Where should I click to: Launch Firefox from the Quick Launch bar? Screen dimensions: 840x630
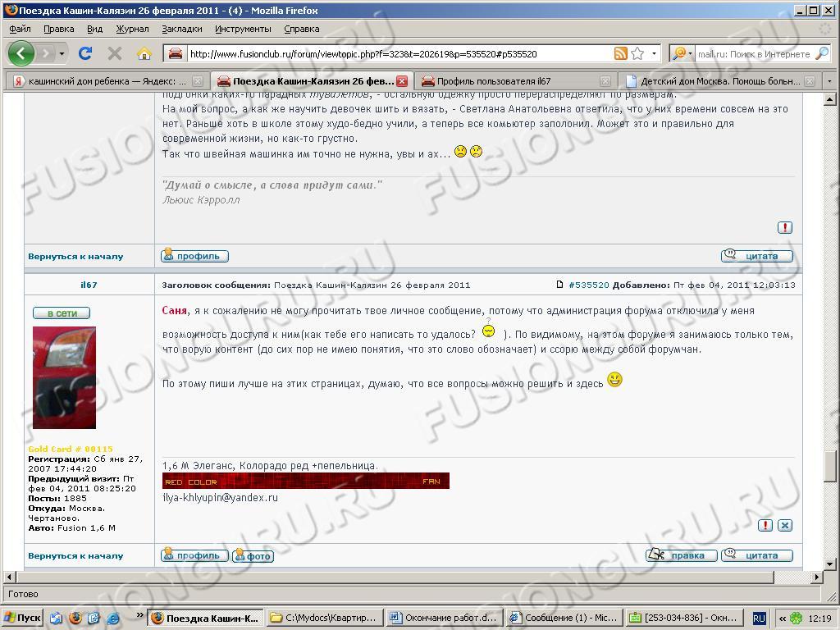75,618
